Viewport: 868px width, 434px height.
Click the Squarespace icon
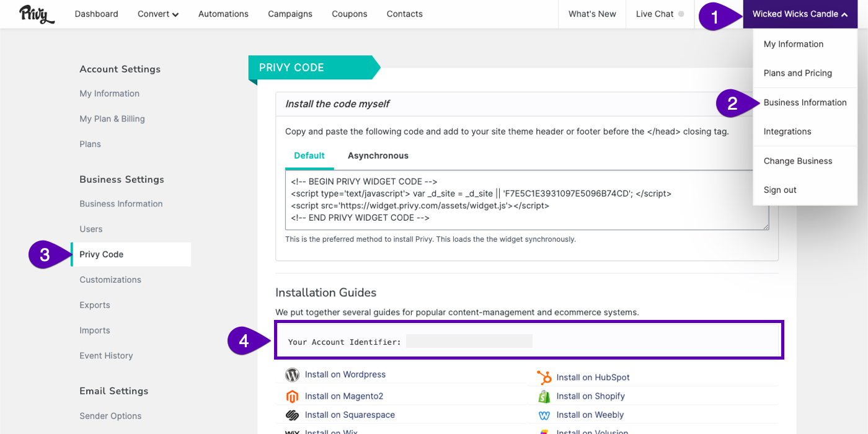pyautogui.click(x=292, y=415)
